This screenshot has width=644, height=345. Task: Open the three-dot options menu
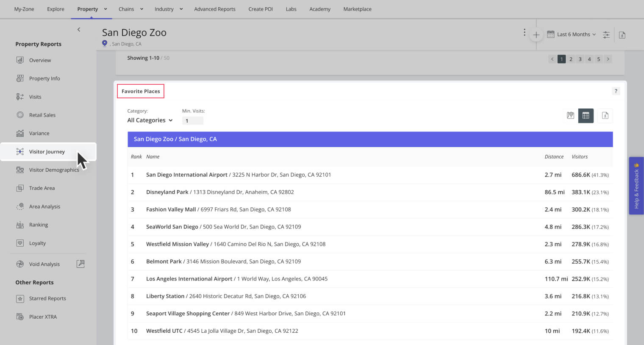[x=524, y=33]
